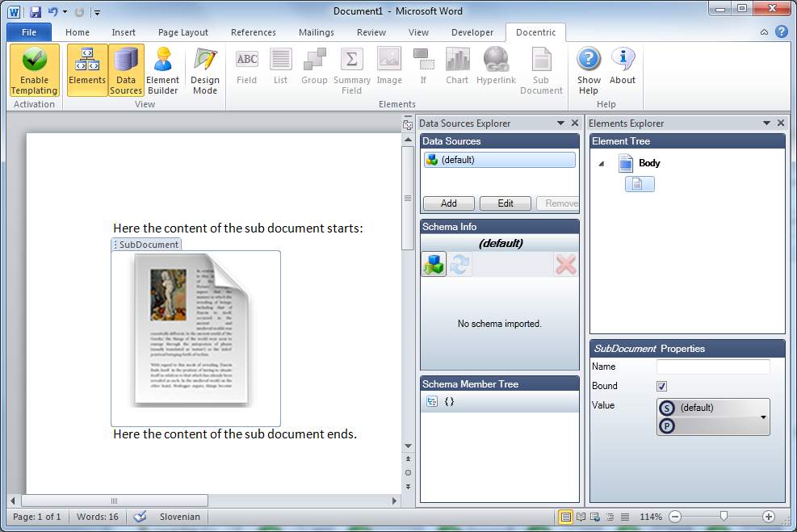The image size is (797, 532).
Task: Switch to the Insert ribbon tab
Action: [124, 32]
